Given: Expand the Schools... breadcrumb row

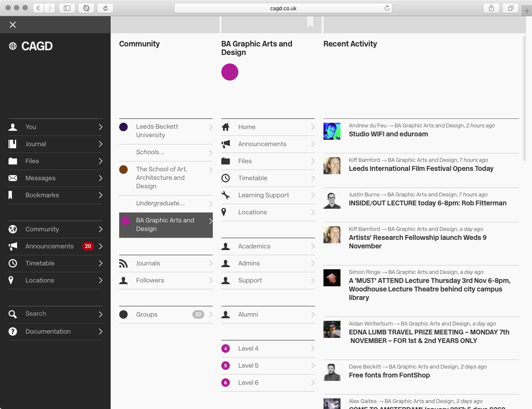Looking at the screenshot, I should (166, 153).
